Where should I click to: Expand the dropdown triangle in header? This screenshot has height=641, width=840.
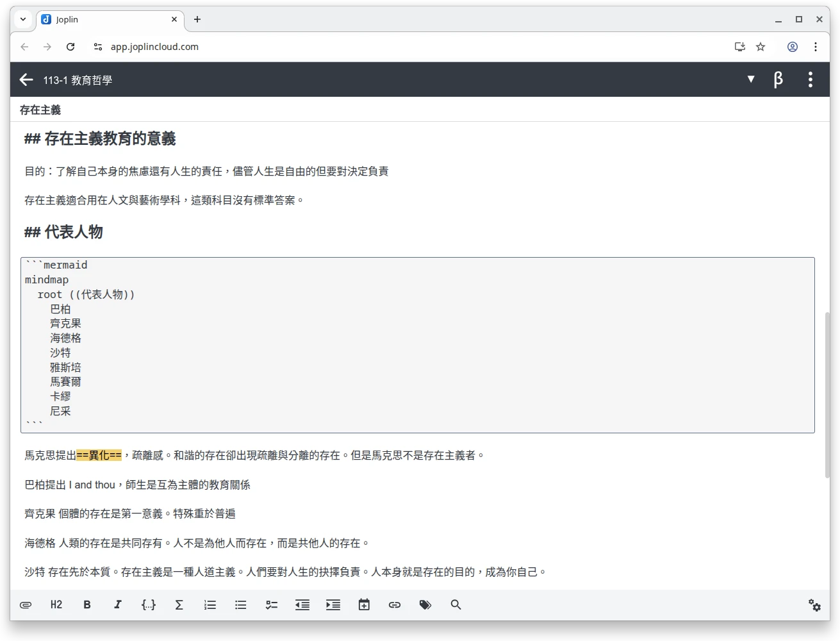pyautogui.click(x=751, y=79)
